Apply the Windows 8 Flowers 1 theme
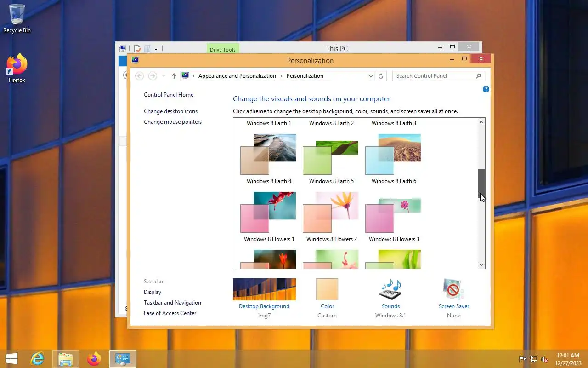 pyautogui.click(x=268, y=217)
